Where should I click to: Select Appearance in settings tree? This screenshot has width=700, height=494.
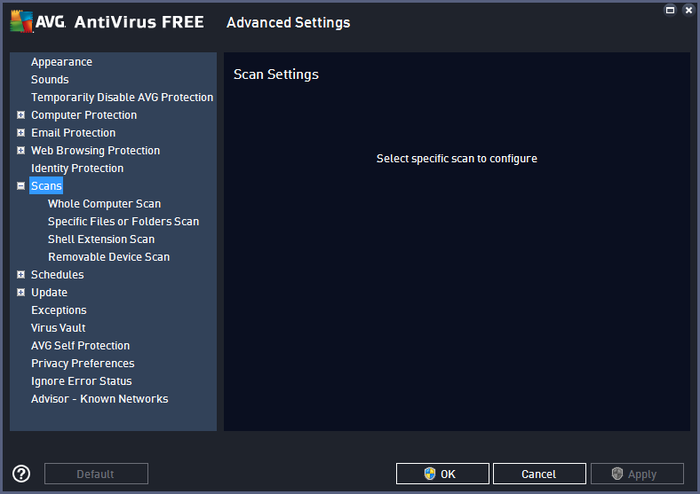(62, 62)
